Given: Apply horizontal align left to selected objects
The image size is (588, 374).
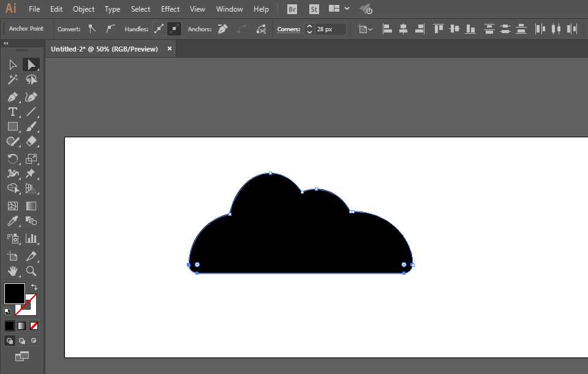Looking at the screenshot, I should tap(387, 29).
